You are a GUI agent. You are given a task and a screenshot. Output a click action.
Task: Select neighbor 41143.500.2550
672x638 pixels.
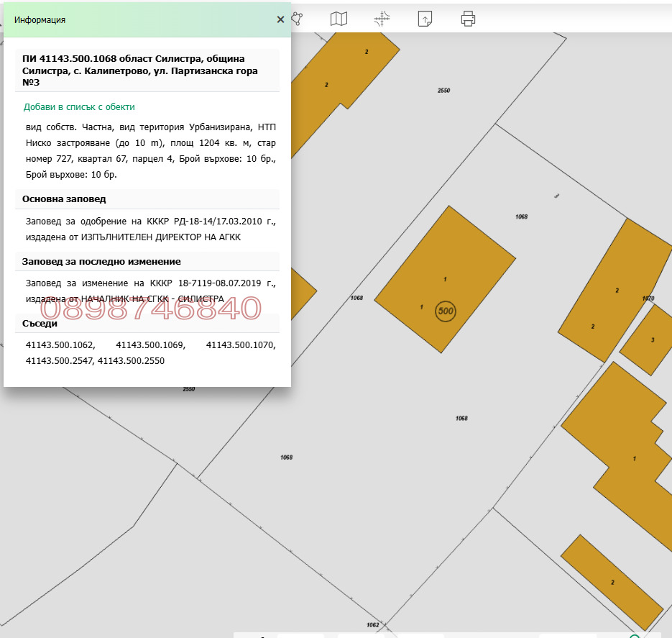(131, 361)
